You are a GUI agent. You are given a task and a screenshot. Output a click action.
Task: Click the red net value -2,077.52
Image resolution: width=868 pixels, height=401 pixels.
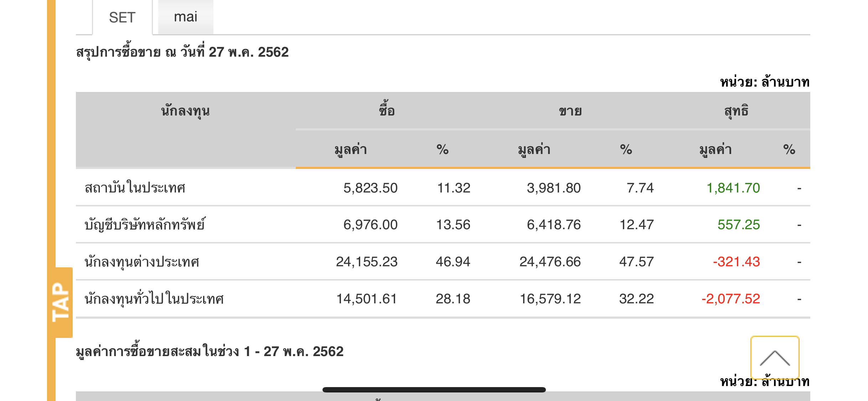730,299
